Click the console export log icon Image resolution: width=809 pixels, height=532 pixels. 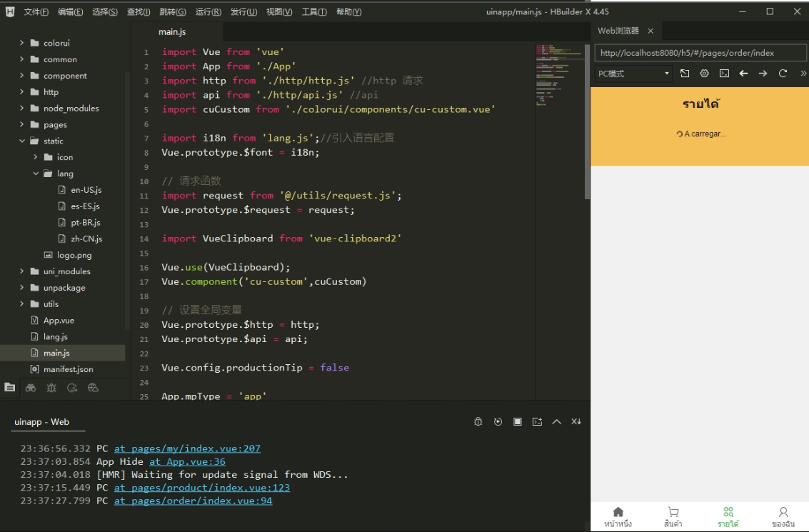click(537, 421)
